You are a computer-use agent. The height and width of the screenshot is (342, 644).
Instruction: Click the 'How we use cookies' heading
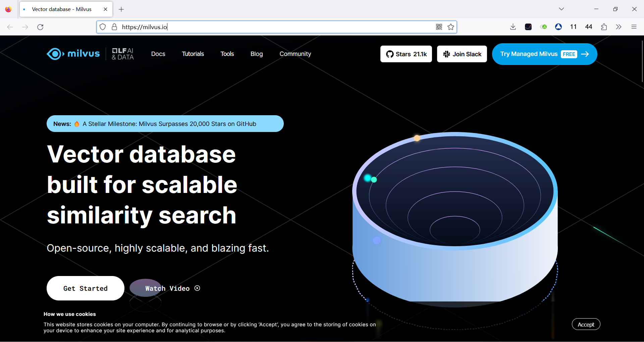[x=70, y=314]
